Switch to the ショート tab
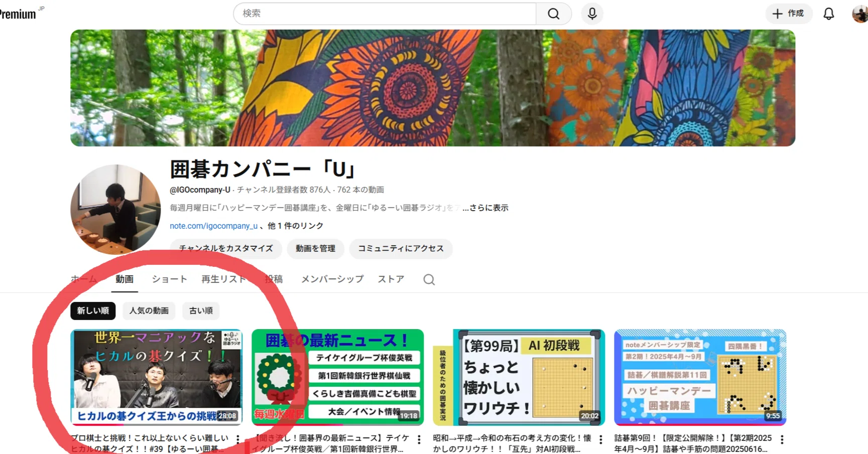The width and height of the screenshot is (868, 454). [x=170, y=279]
